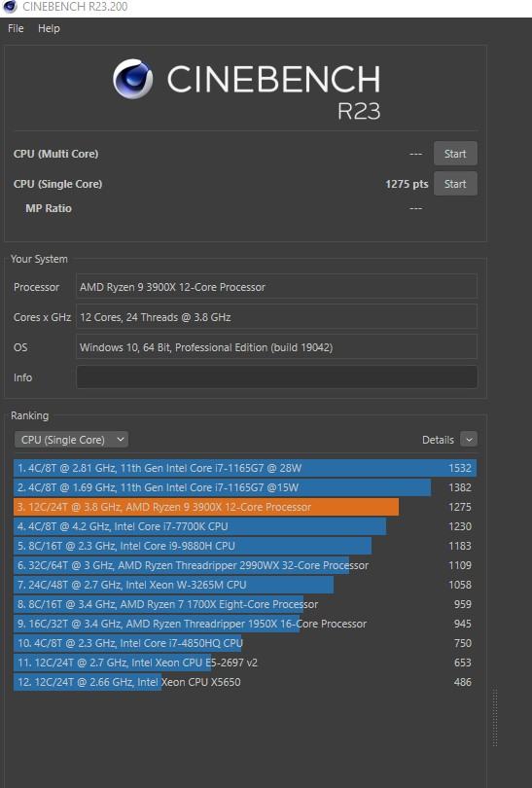Click into the empty Info field
Screen dimensions: 532x788
click(276, 376)
